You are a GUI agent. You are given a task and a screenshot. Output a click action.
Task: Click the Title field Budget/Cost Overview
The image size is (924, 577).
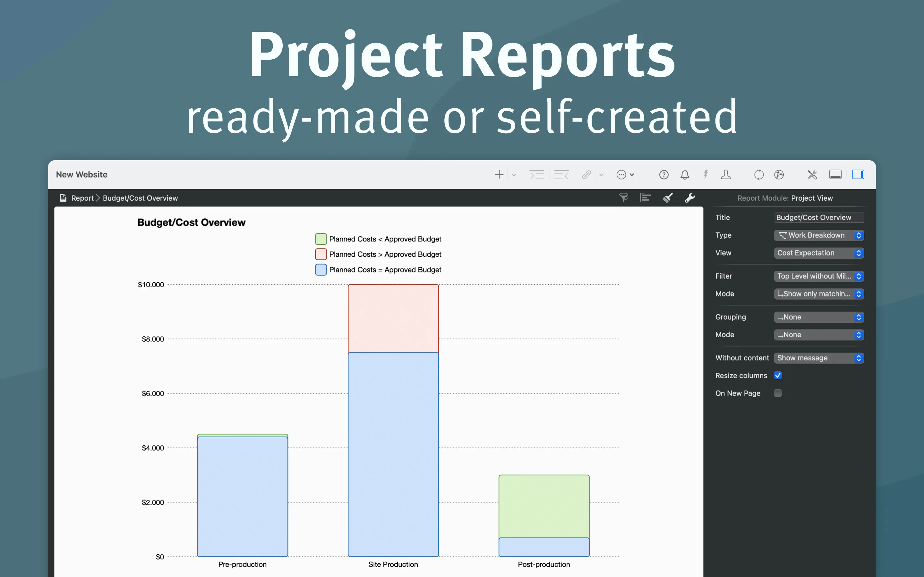click(819, 218)
